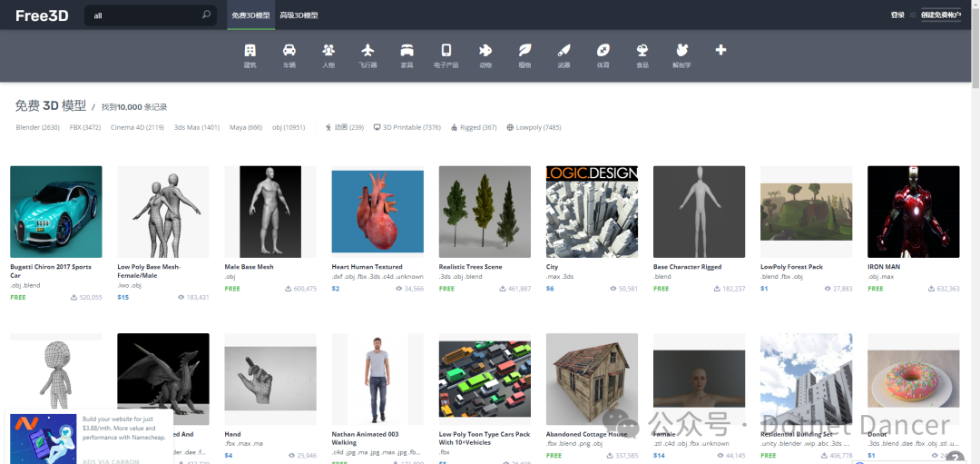Open the 家具 (furniture) category icon
980x464 pixels.
click(407, 50)
